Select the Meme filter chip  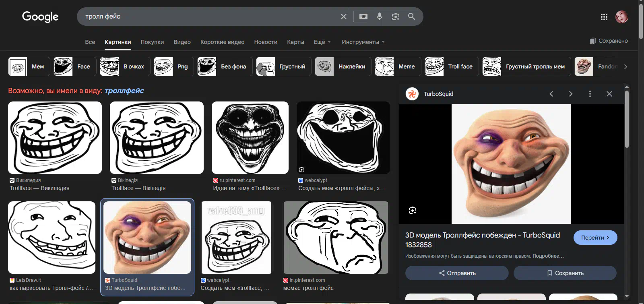coord(398,66)
